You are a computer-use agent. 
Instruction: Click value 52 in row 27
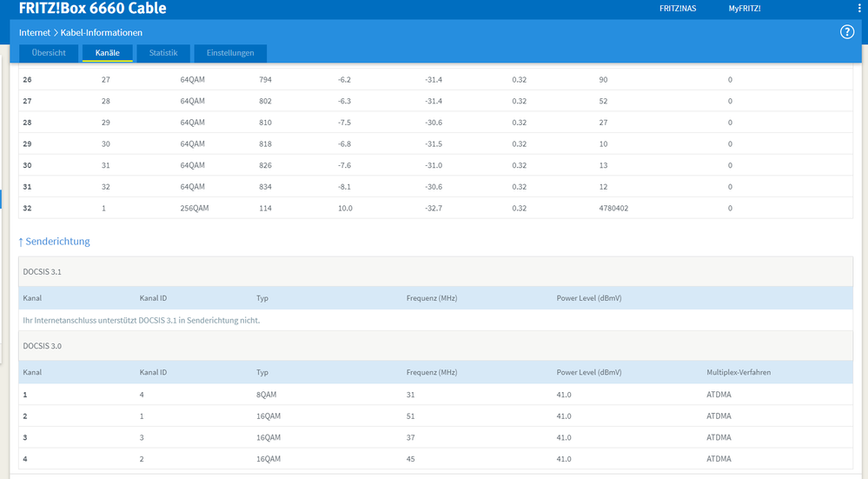(x=603, y=102)
